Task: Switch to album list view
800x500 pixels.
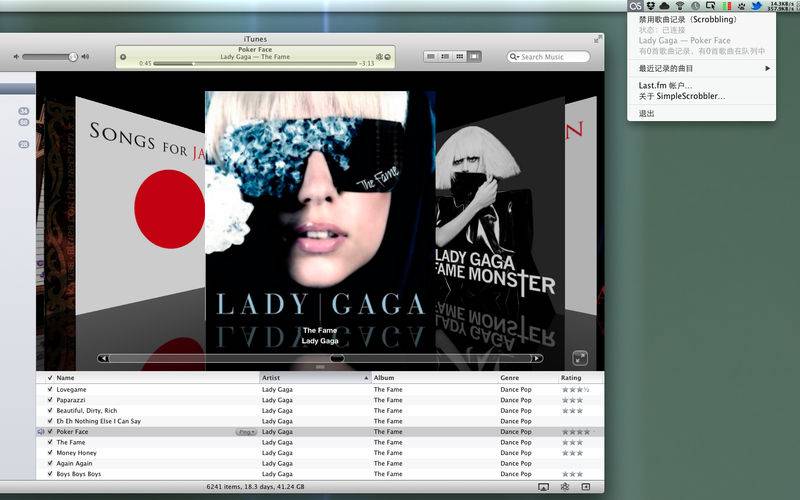Action: (445, 57)
